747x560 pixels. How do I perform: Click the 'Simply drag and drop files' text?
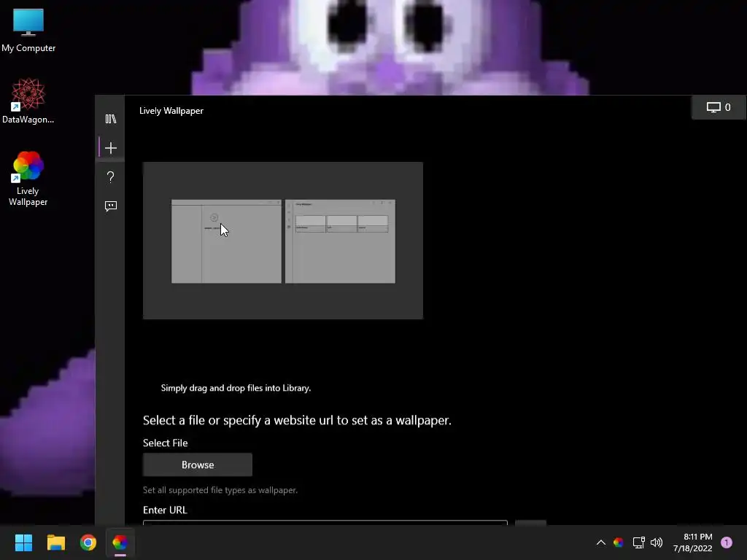pos(236,388)
